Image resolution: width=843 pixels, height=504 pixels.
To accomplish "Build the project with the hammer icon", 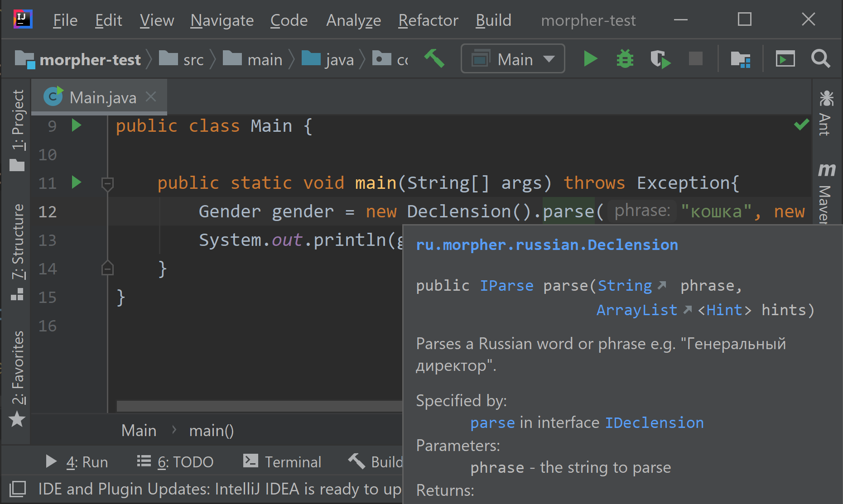I will pos(434,58).
